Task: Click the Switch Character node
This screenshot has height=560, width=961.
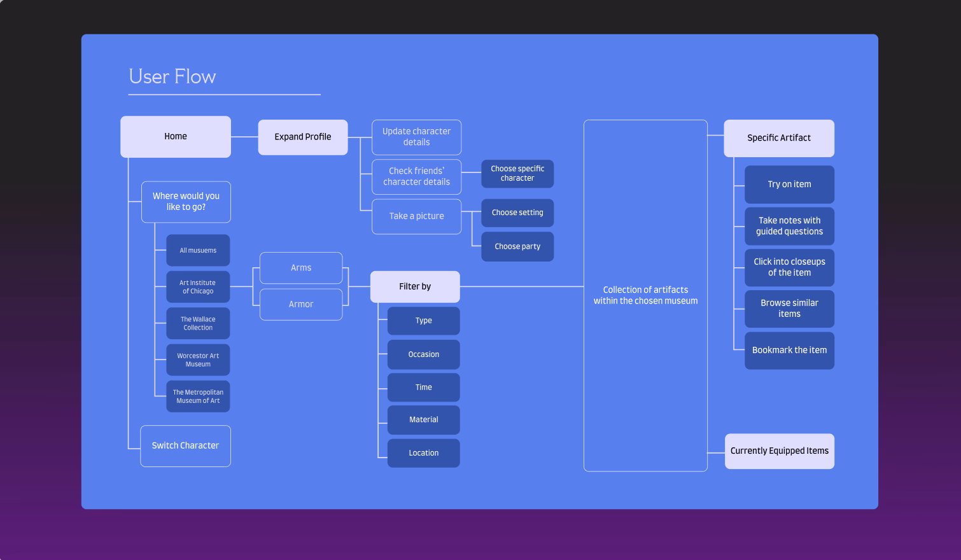Action: [x=185, y=445]
